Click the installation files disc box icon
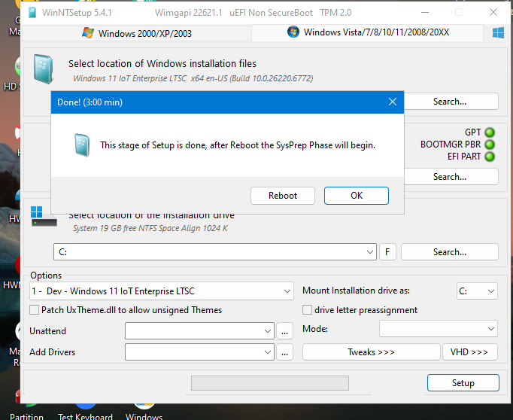 43,69
